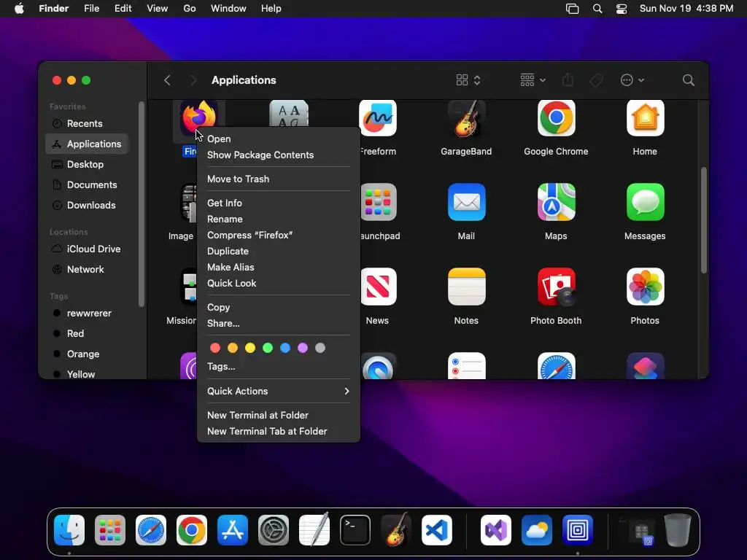The image size is (747, 560).
Task: Select the Messages app icon
Action: pos(645,202)
